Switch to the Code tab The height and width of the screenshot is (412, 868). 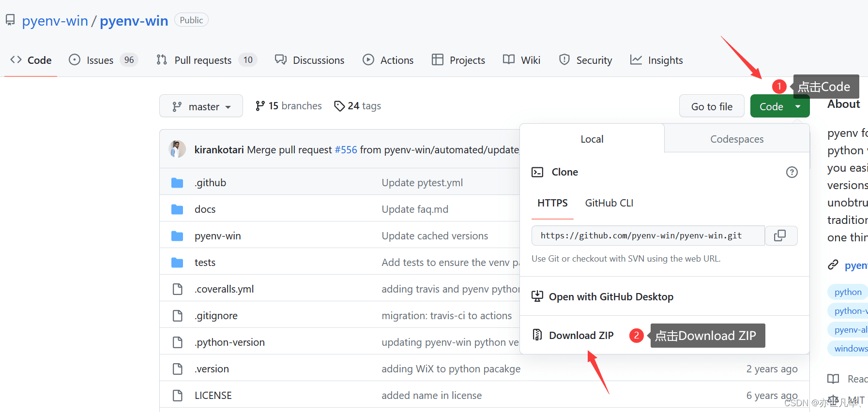(31, 60)
